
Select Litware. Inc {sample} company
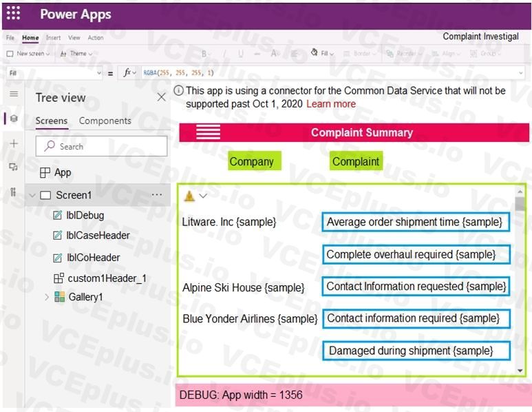[x=229, y=222]
